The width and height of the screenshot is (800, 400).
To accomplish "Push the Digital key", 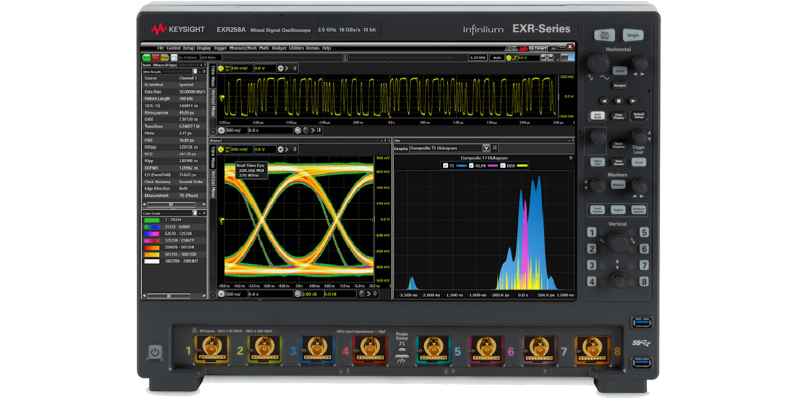I will [x=618, y=209].
